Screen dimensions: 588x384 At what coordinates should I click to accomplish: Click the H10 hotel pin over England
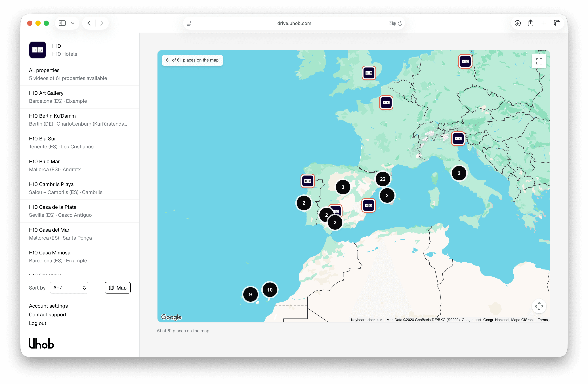click(x=369, y=73)
